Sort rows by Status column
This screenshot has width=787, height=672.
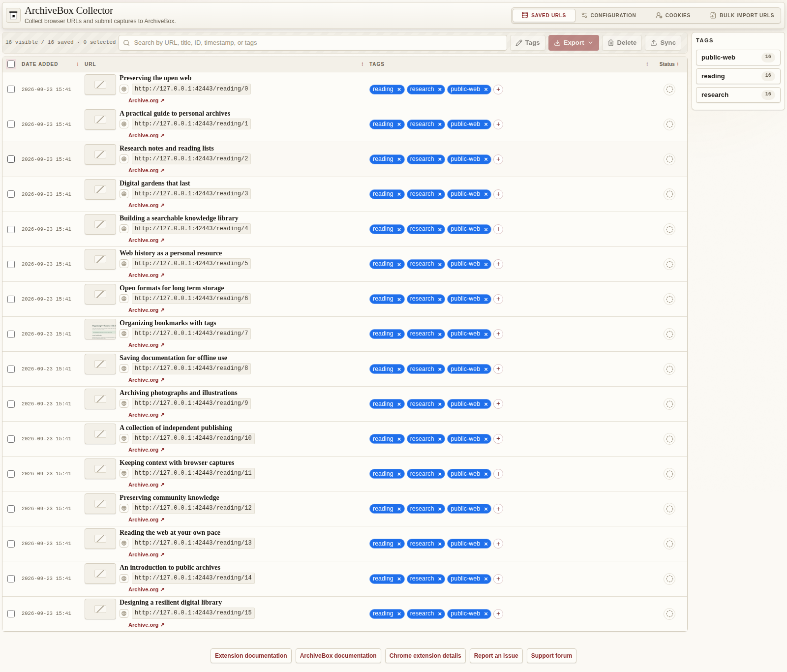tap(669, 64)
